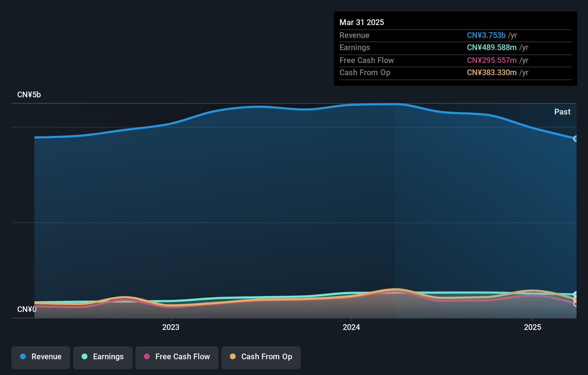Select the 2025 x-axis label
Image resolution: width=588 pixels, height=375 pixels.
coord(532,327)
